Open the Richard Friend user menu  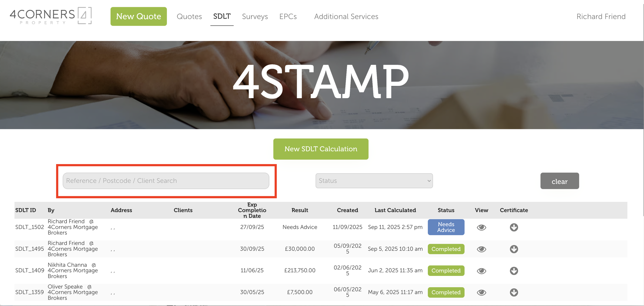601,16
